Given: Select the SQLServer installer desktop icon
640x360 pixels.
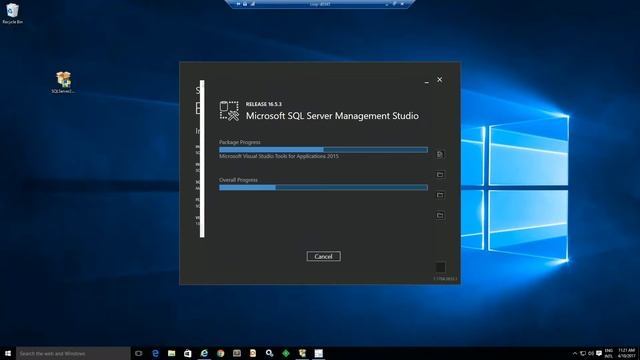Looking at the screenshot, I should click(63, 82).
